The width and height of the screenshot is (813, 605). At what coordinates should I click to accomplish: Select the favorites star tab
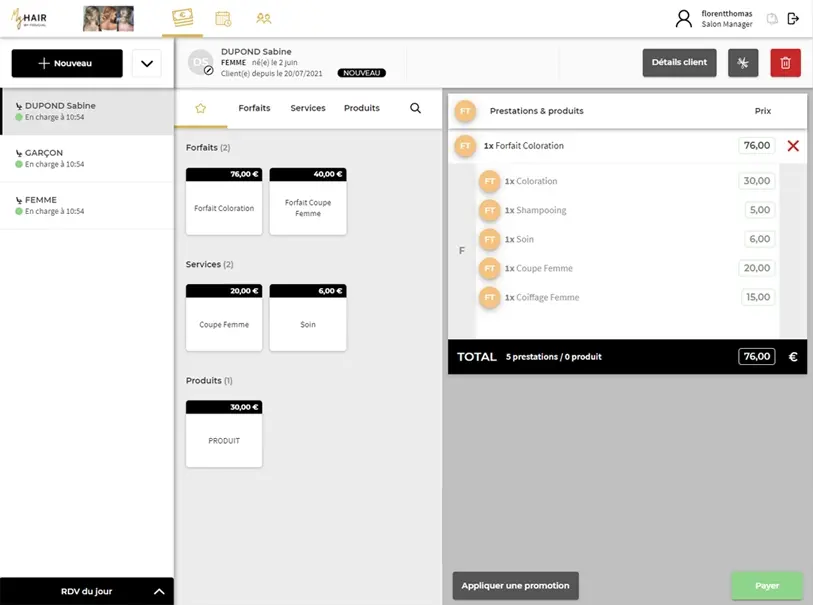click(200, 108)
